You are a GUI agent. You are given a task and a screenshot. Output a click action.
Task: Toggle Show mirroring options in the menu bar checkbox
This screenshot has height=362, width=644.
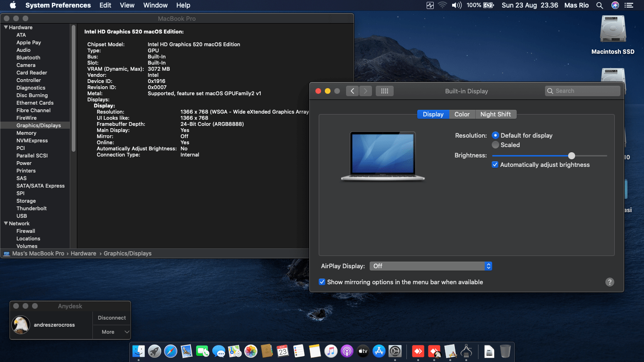(x=322, y=282)
